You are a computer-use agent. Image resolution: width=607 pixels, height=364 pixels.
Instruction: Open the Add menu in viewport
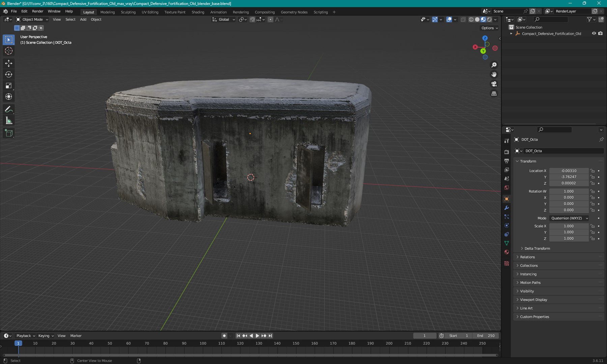click(83, 20)
